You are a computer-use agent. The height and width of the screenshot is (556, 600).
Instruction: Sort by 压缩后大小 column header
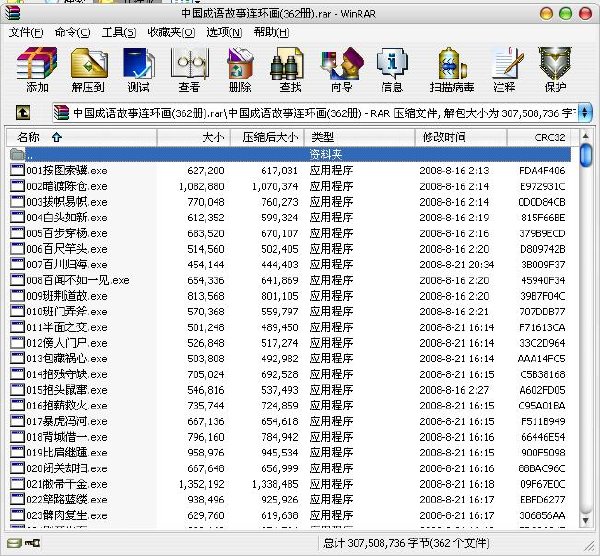pos(267,137)
